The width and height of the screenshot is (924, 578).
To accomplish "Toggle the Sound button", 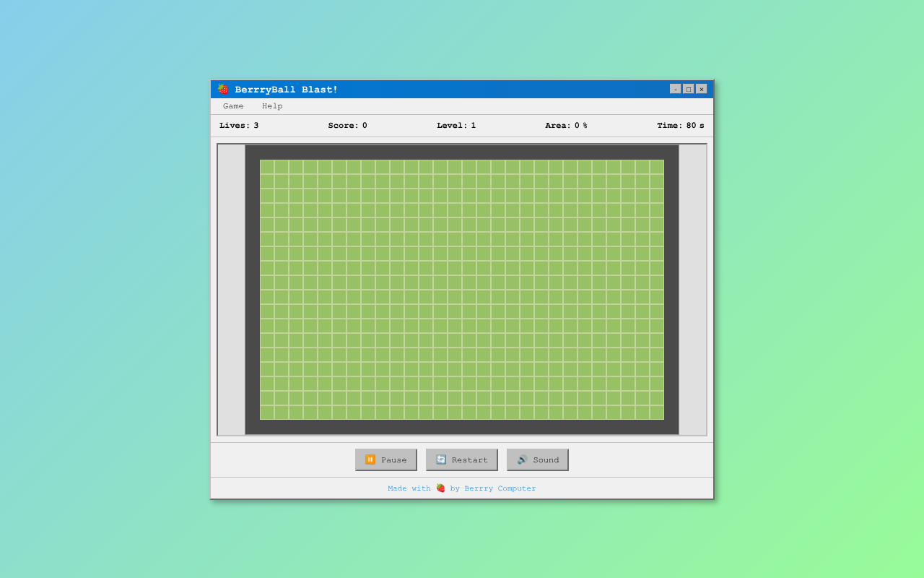I will click(x=537, y=460).
